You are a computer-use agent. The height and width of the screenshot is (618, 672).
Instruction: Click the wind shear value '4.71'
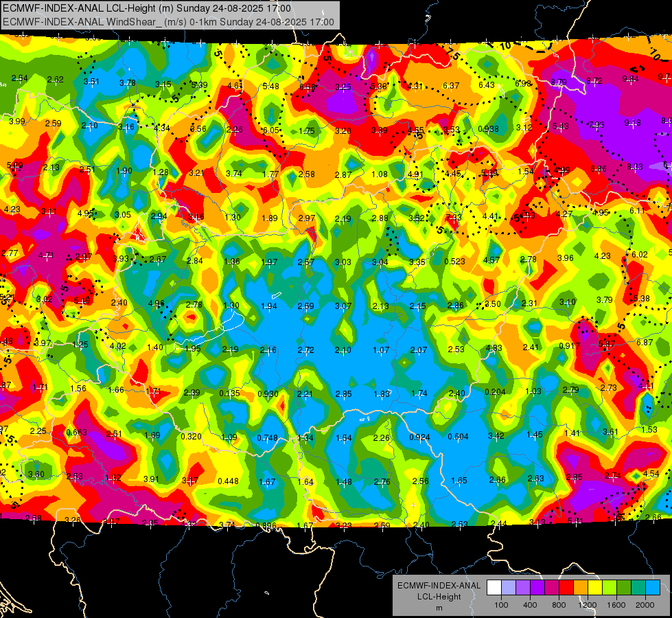pos(46,255)
